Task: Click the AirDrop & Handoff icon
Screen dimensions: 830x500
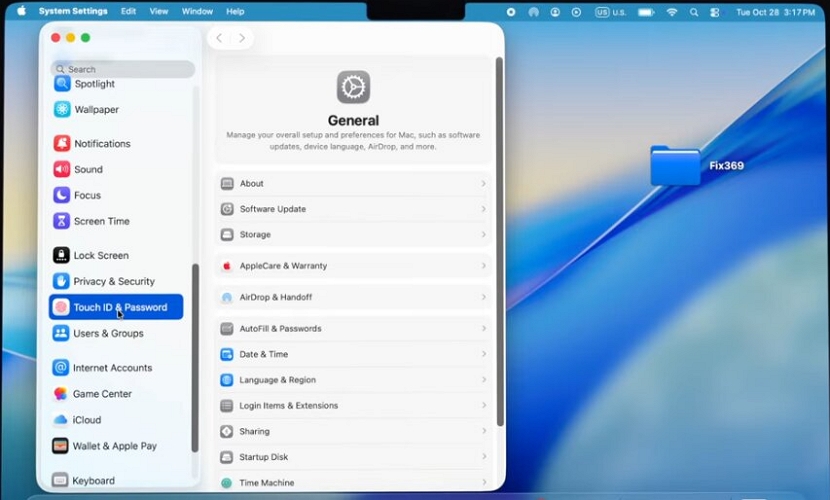Action: tap(227, 297)
